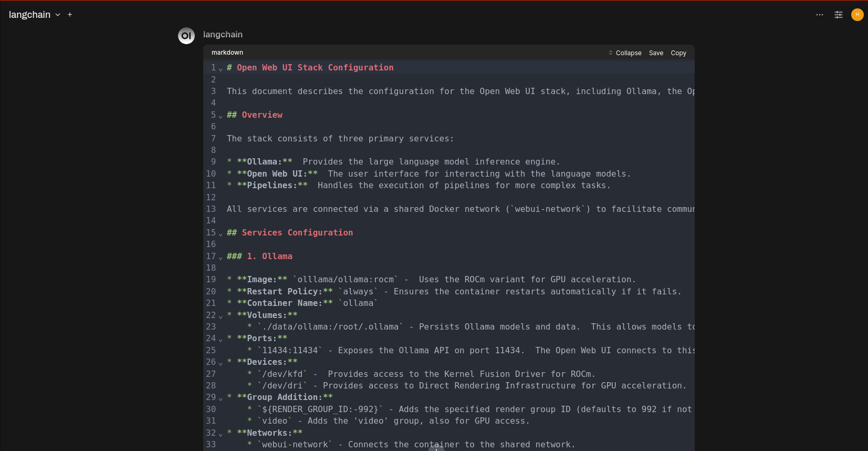The image size is (868, 451).
Task: Click the '`olllama/ollama:rocm`' image text
Action: tap(346, 279)
